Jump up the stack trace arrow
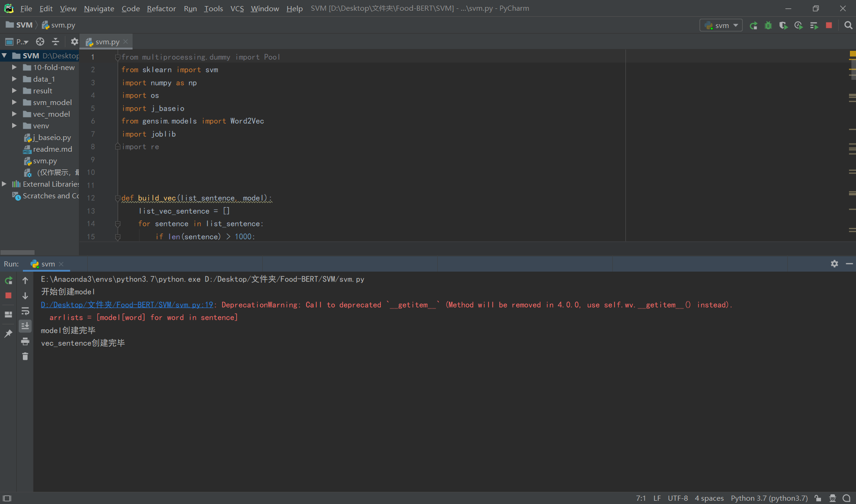 [25, 280]
